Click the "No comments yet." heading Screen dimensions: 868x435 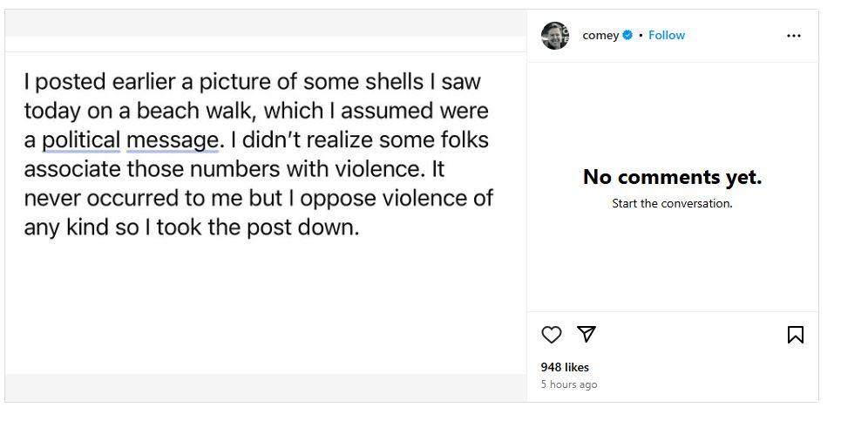(672, 177)
